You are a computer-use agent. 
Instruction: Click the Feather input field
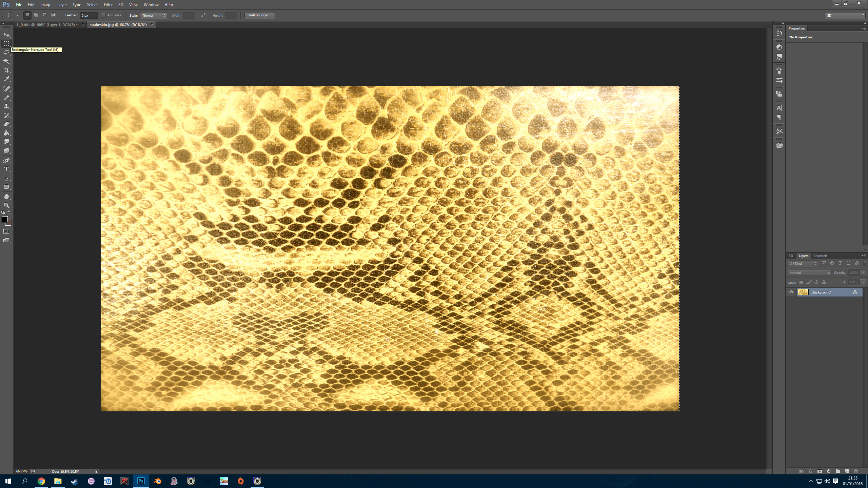point(88,15)
